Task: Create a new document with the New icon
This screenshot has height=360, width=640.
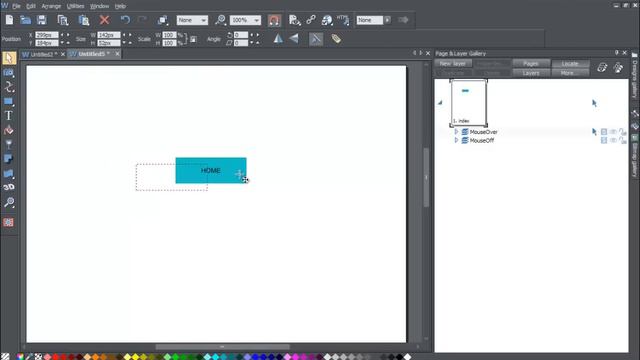Action: pos(9,20)
